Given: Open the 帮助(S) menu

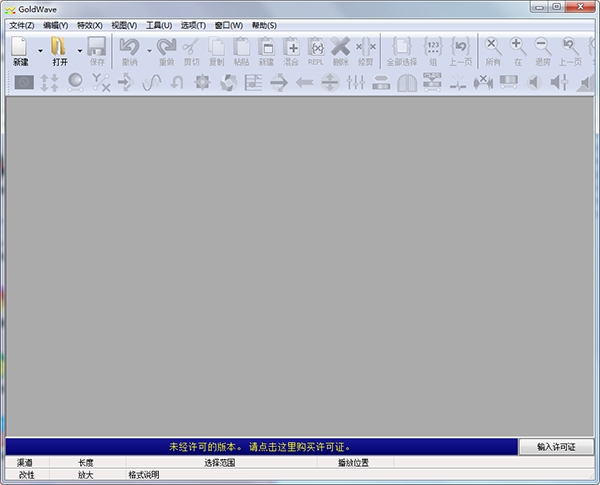Looking at the screenshot, I should point(264,25).
